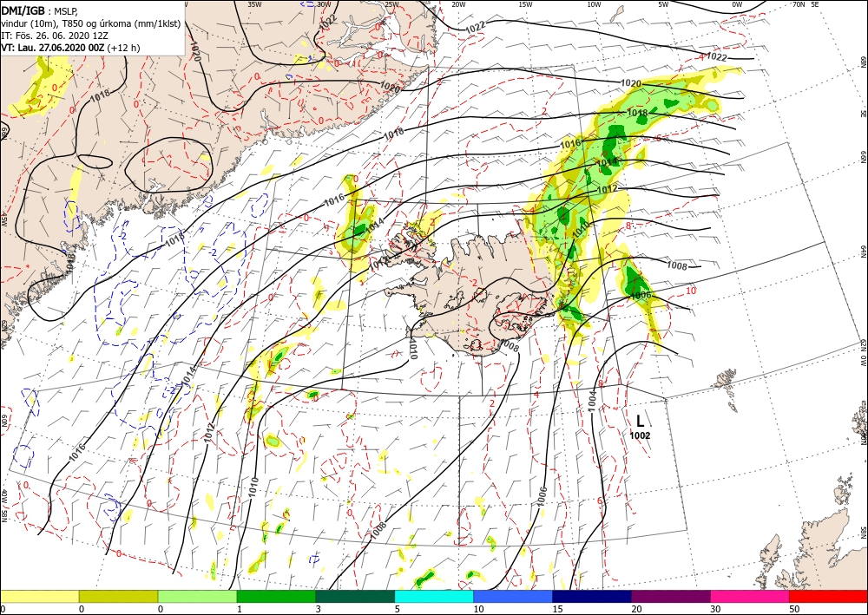Click the '5W' longitude label
The image size is (868, 615).
(664, 4)
